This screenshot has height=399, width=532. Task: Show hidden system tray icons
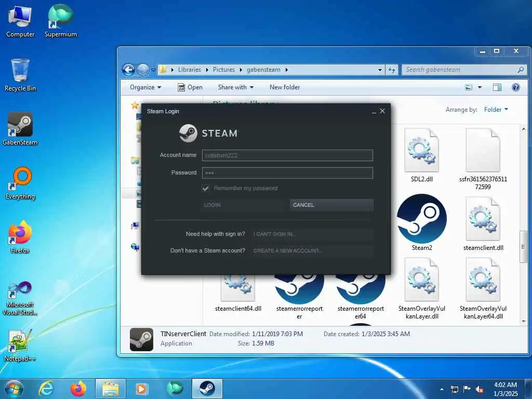tap(442, 390)
